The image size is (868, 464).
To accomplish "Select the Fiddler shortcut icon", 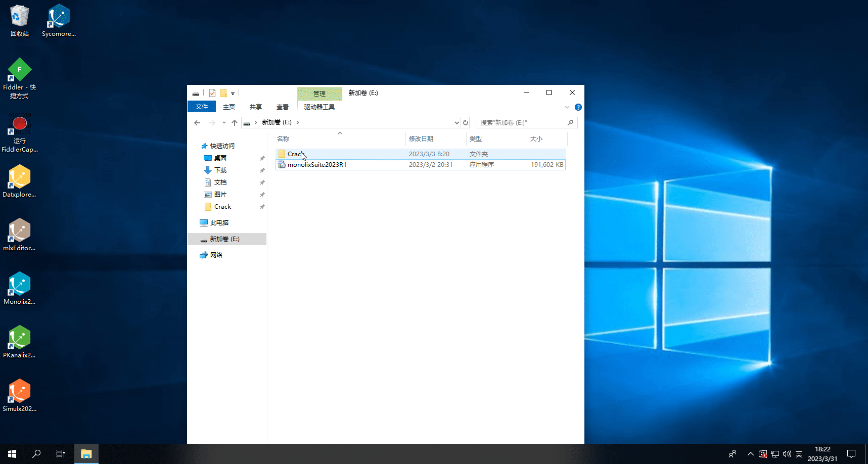I will 19,78.
